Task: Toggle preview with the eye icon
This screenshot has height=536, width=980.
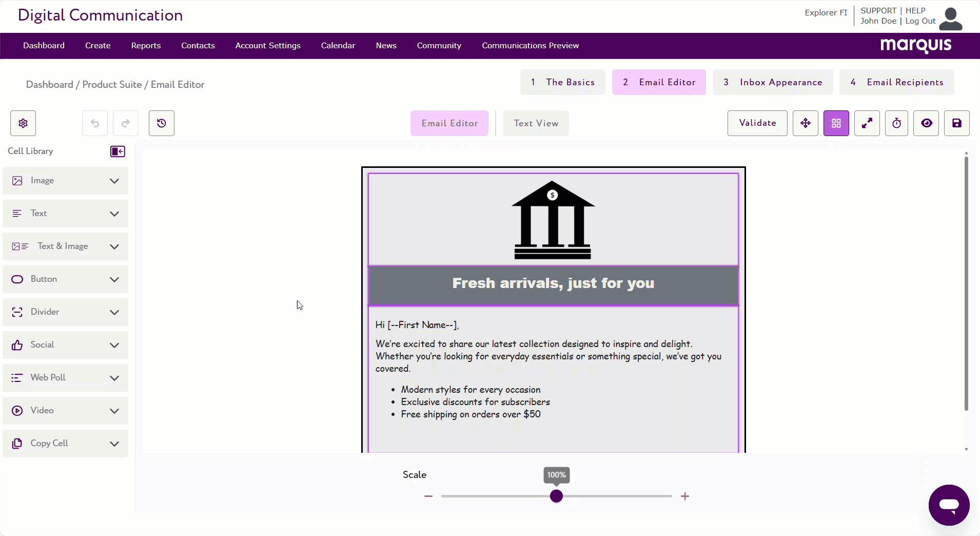Action: [x=927, y=123]
